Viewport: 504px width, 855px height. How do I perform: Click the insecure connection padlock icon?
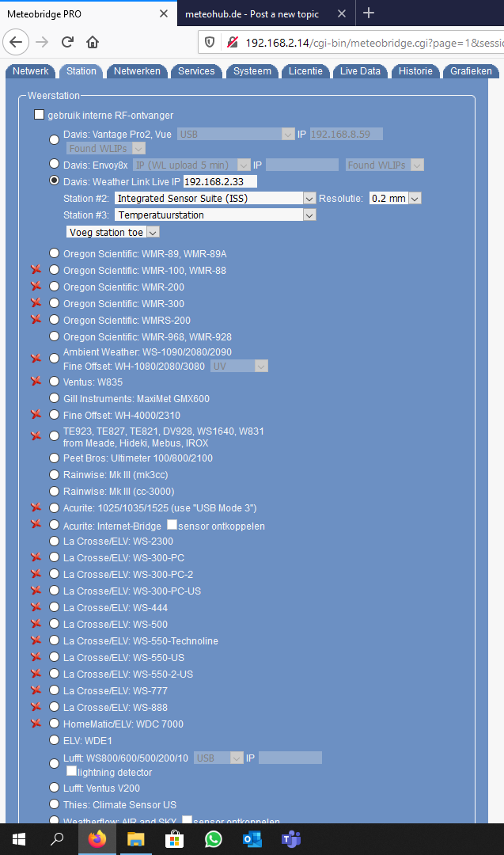[x=233, y=43]
